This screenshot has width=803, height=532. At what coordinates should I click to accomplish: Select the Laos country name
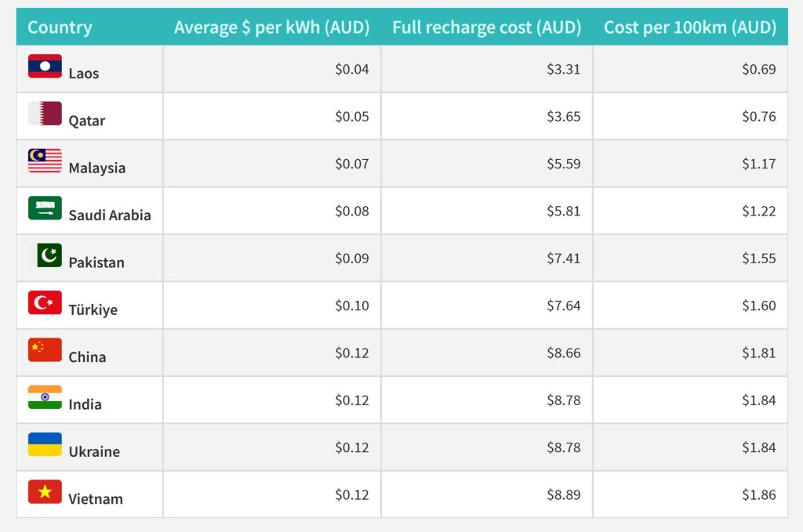point(83,74)
